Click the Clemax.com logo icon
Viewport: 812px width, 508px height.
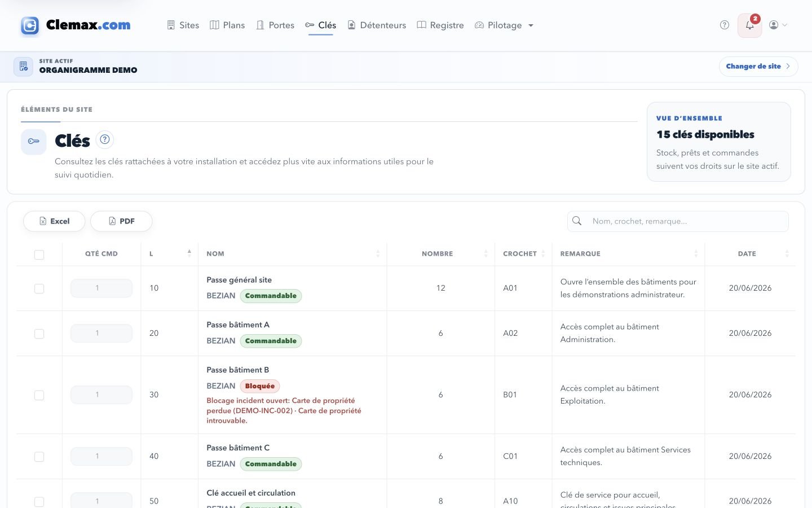[x=30, y=25]
